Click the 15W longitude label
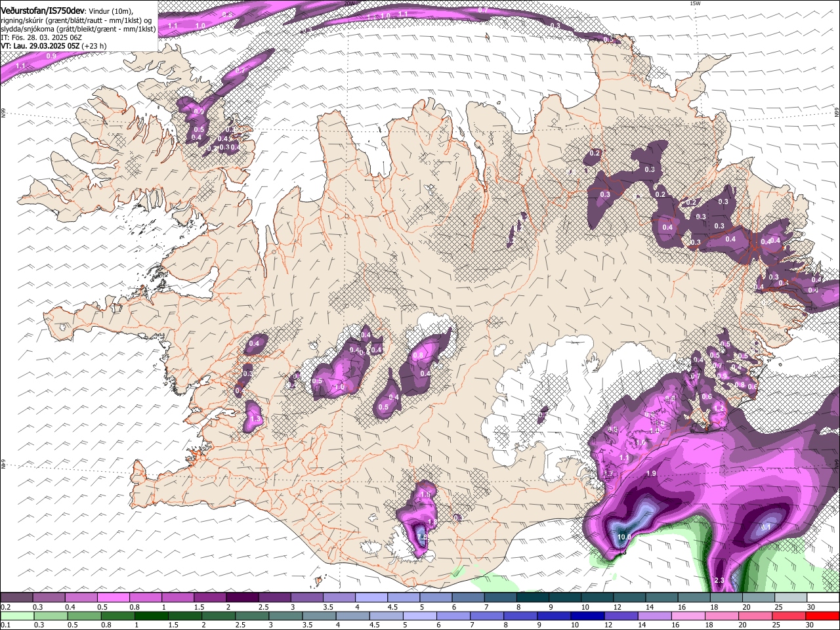Screen dimensions: 840x630 click(696, 3)
